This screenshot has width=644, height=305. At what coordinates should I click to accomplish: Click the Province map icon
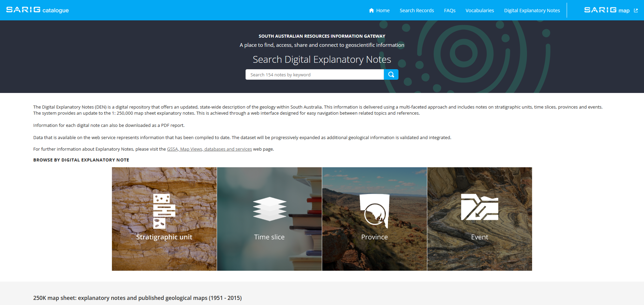pos(374,211)
